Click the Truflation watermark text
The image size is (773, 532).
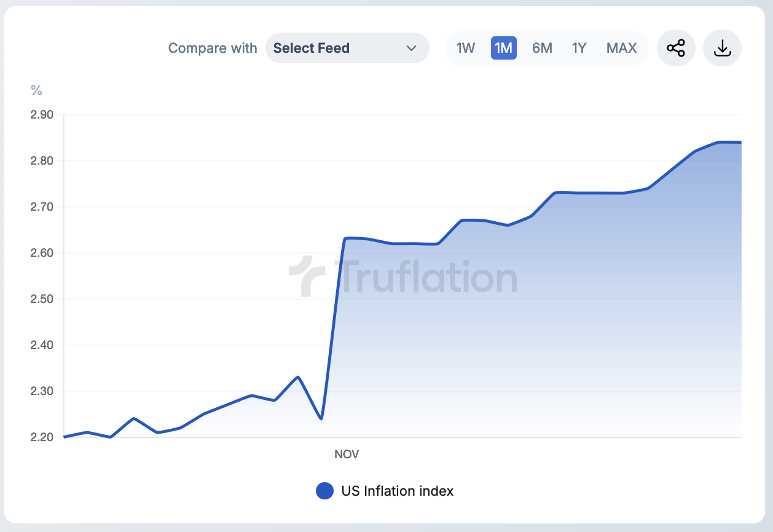coord(426,277)
